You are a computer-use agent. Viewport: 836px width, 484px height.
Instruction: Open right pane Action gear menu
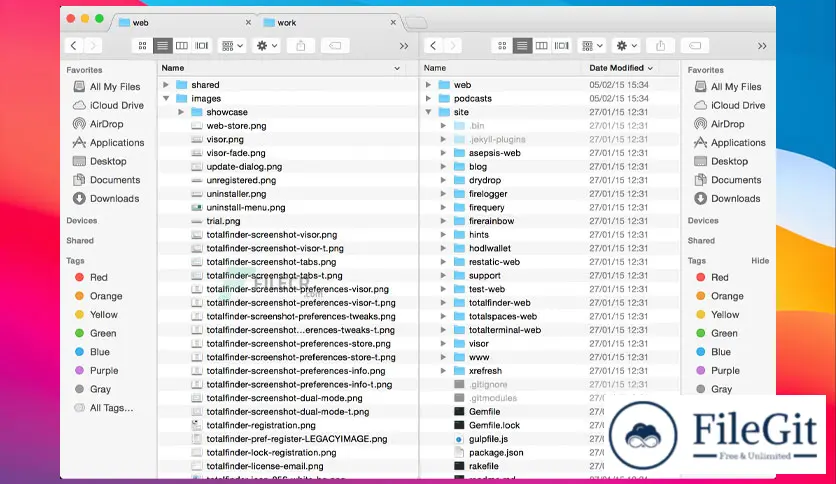click(x=626, y=46)
